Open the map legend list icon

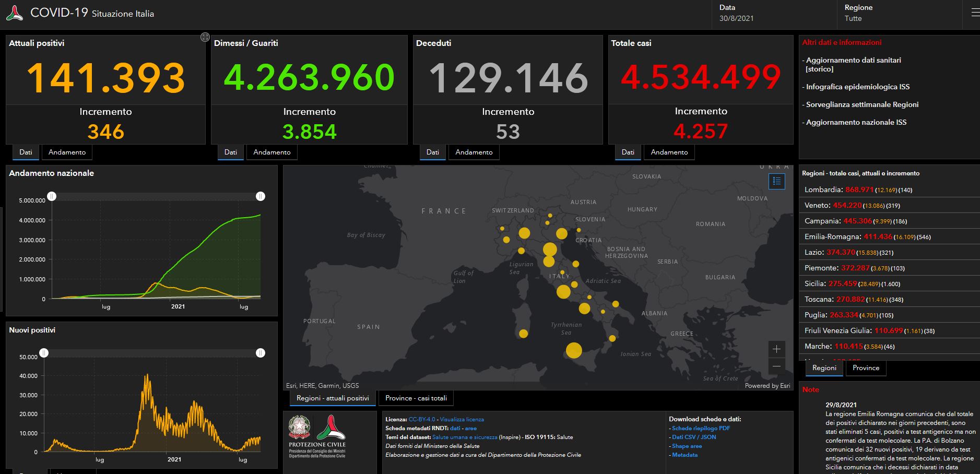[x=776, y=181]
